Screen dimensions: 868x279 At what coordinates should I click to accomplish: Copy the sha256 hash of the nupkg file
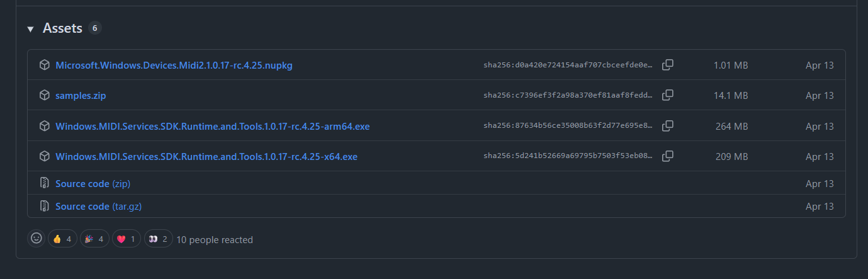(x=668, y=65)
